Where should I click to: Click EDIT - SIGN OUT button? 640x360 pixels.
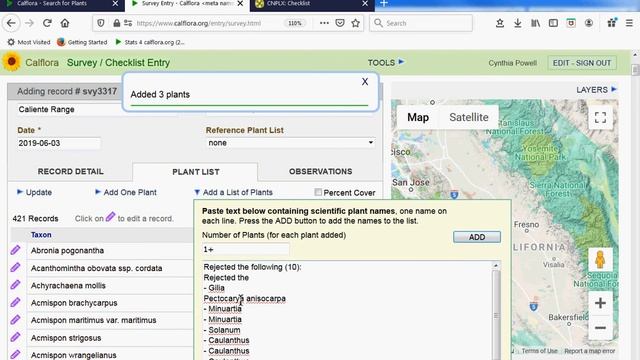582,63
